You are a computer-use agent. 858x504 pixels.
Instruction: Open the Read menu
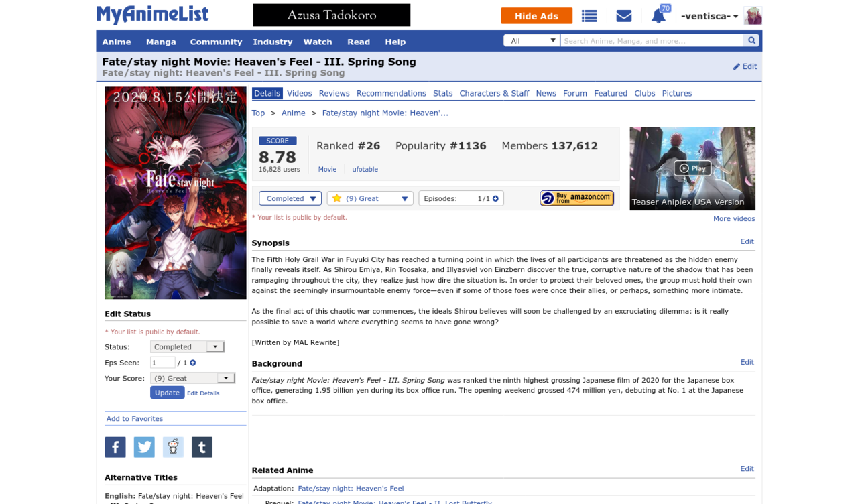point(359,42)
